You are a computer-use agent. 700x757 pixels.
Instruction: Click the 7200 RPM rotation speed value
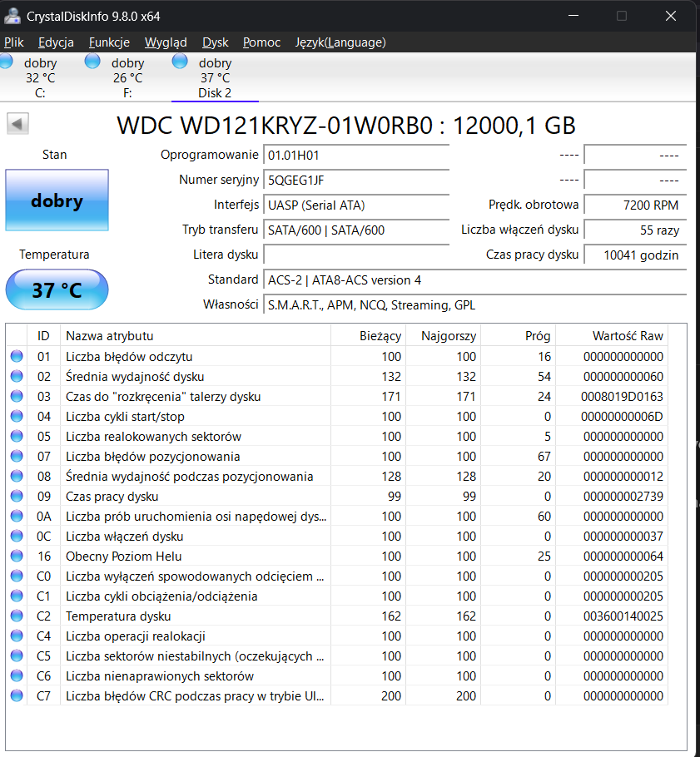point(635,205)
